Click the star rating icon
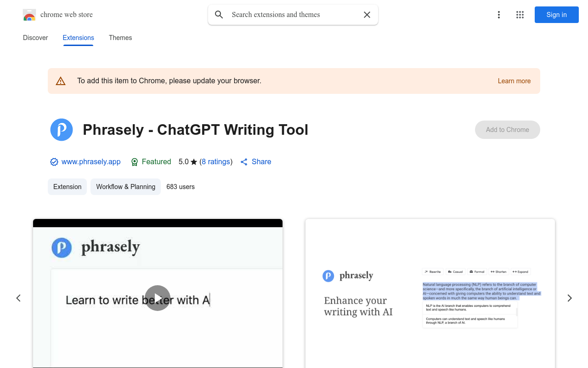Screen dimensions: 588x368 click(x=194, y=162)
